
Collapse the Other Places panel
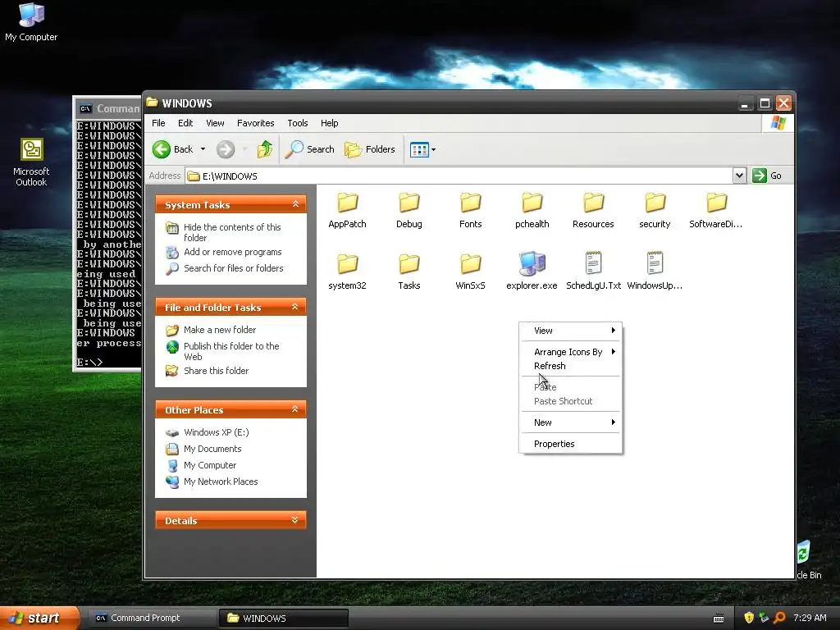pos(294,409)
